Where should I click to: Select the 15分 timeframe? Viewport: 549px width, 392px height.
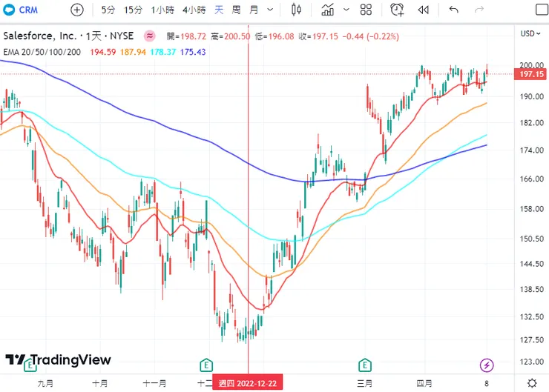point(133,10)
